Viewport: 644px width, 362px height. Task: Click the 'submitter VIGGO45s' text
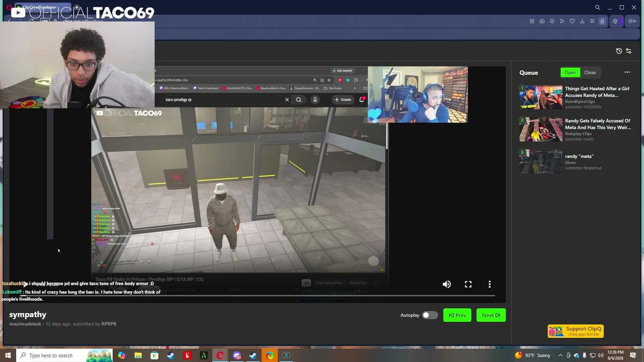click(x=583, y=107)
